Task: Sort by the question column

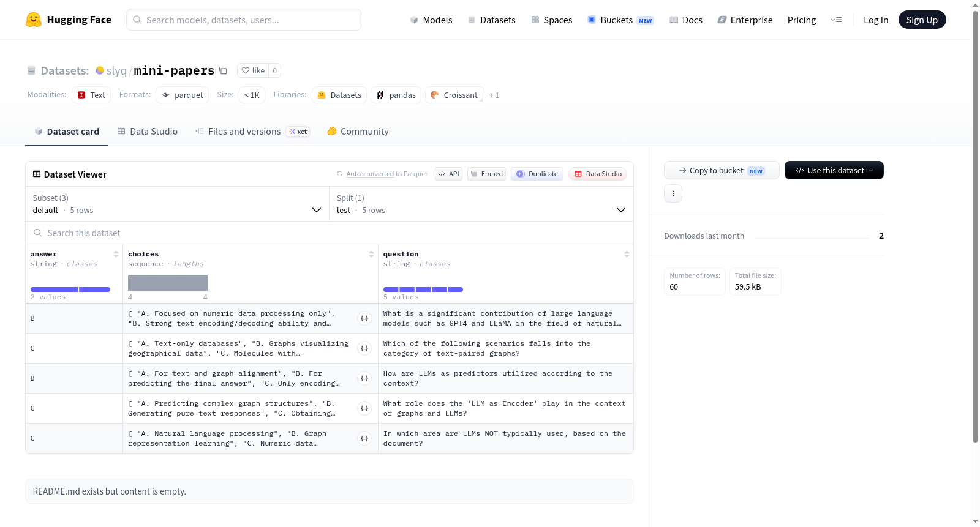Action: pos(627,254)
